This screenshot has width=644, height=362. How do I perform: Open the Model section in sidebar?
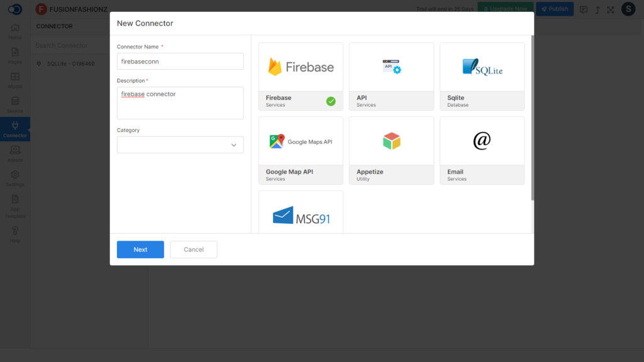pyautogui.click(x=15, y=80)
